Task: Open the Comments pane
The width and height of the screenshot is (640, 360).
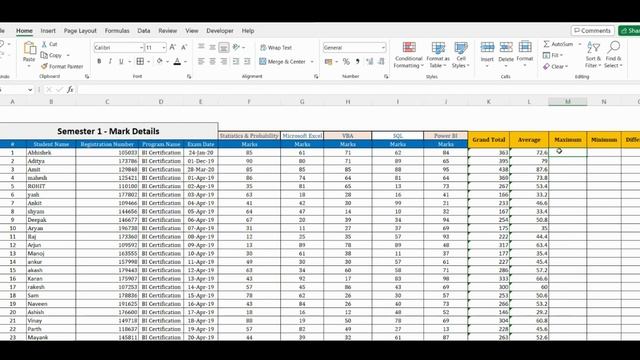Action: coord(593,31)
